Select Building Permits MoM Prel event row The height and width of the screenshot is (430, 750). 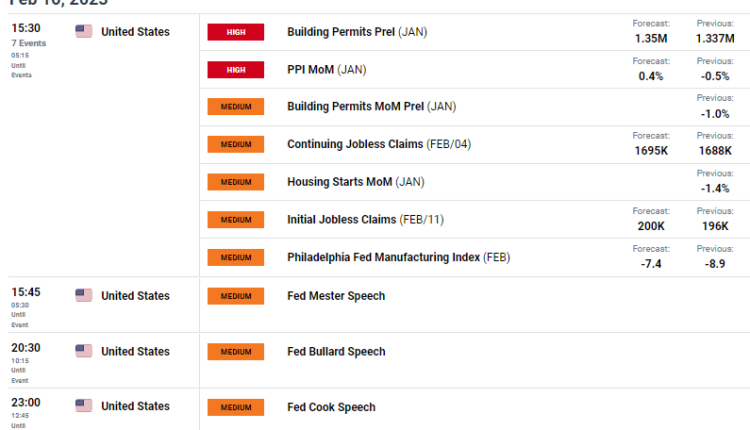point(371,106)
